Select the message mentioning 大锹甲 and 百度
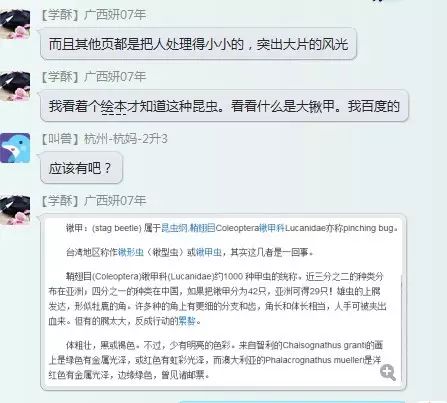This screenshot has height=403, width=447. point(224,106)
